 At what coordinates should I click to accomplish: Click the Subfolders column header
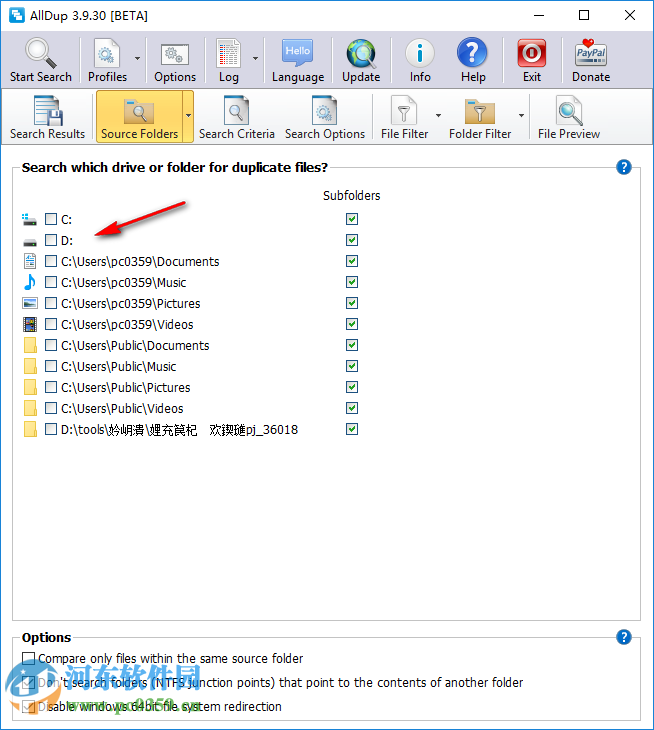[351, 196]
